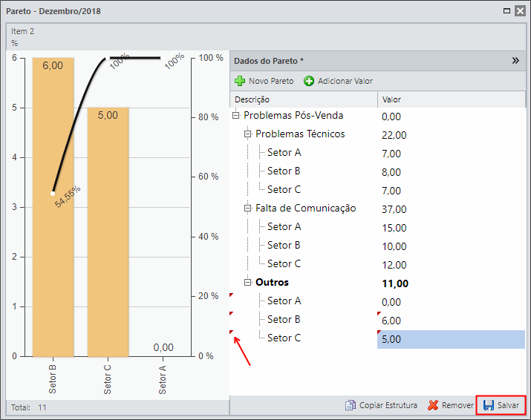Click the Item 2 chart title
The image size is (531, 420).
pos(23,31)
